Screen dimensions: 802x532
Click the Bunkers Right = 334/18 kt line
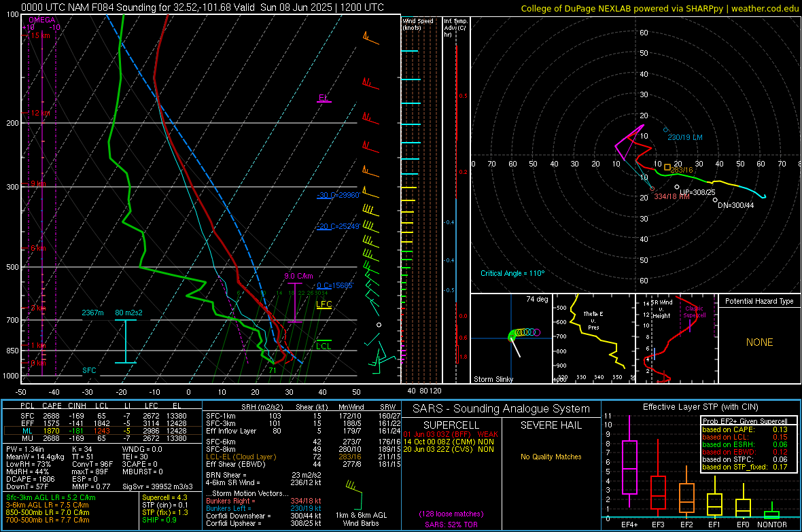click(264, 501)
